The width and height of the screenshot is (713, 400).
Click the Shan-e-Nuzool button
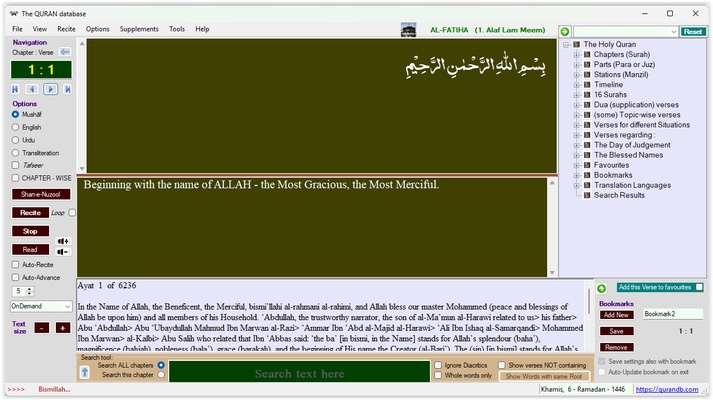41,194
